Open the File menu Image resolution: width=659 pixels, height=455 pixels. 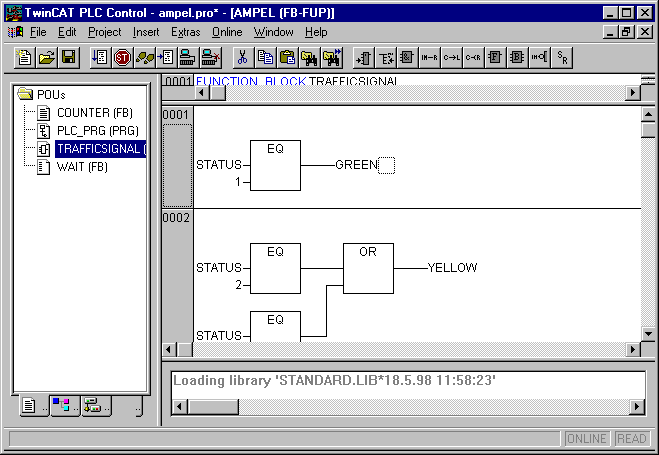(x=38, y=32)
